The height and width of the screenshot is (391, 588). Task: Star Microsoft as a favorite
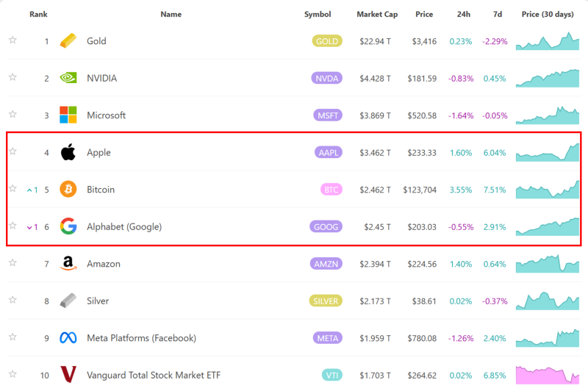click(x=12, y=114)
